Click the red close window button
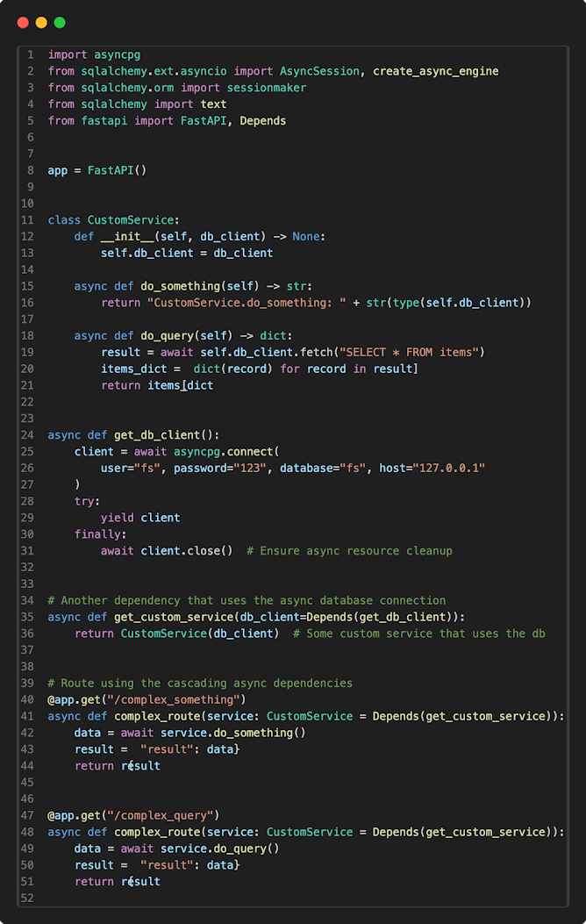The width and height of the screenshot is (586, 924). coord(23,23)
